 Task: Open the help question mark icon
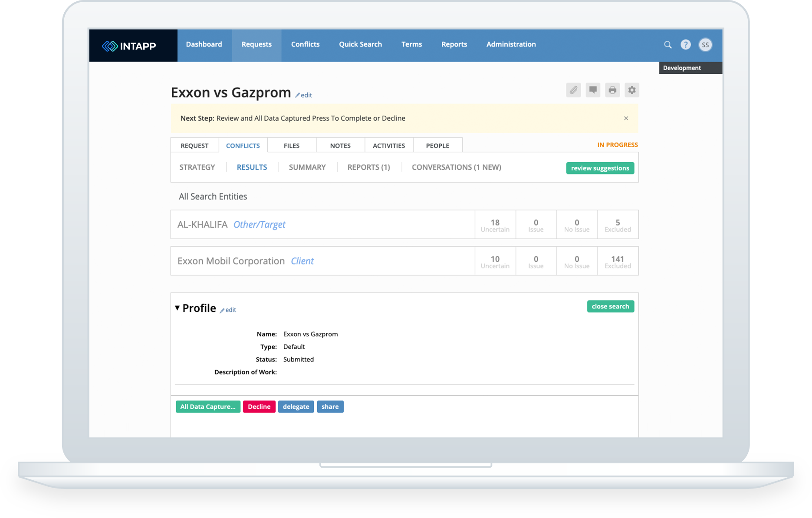(x=686, y=44)
